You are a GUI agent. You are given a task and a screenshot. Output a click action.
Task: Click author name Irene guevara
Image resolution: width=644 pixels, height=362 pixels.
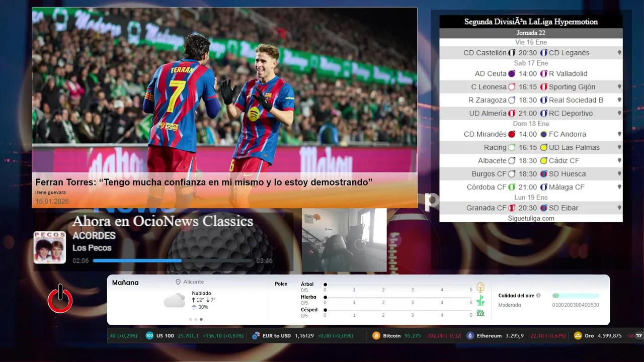[50, 193]
